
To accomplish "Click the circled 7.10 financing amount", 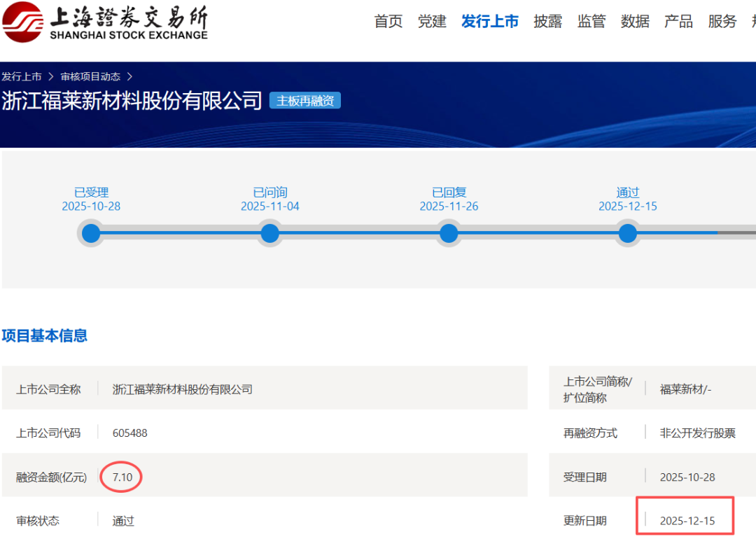I will (122, 477).
